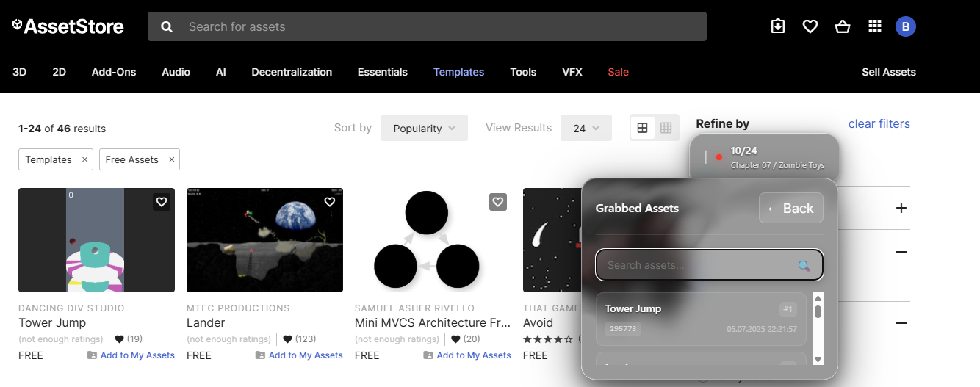Screen dimensions: 980x387
Task: Open the VFX category menu
Action: [x=572, y=72]
